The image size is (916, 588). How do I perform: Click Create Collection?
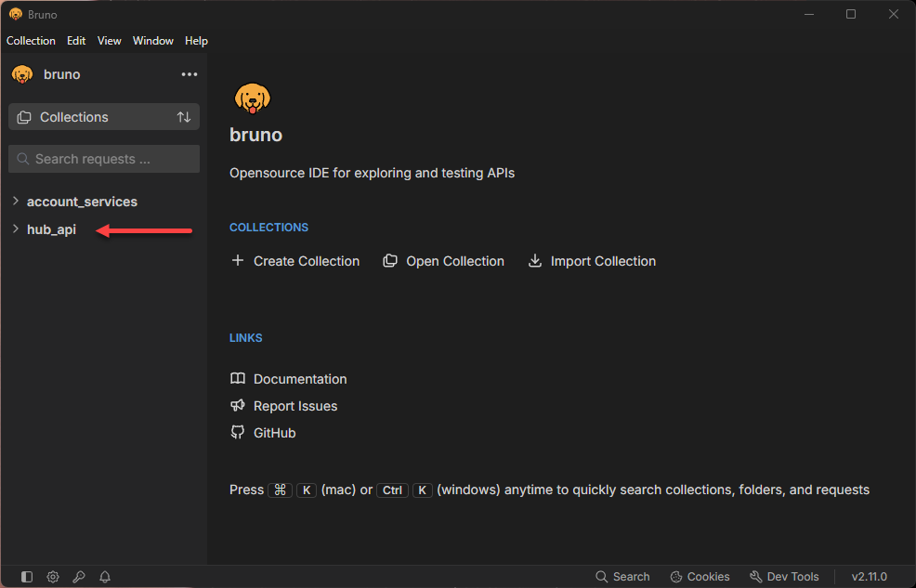[295, 261]
